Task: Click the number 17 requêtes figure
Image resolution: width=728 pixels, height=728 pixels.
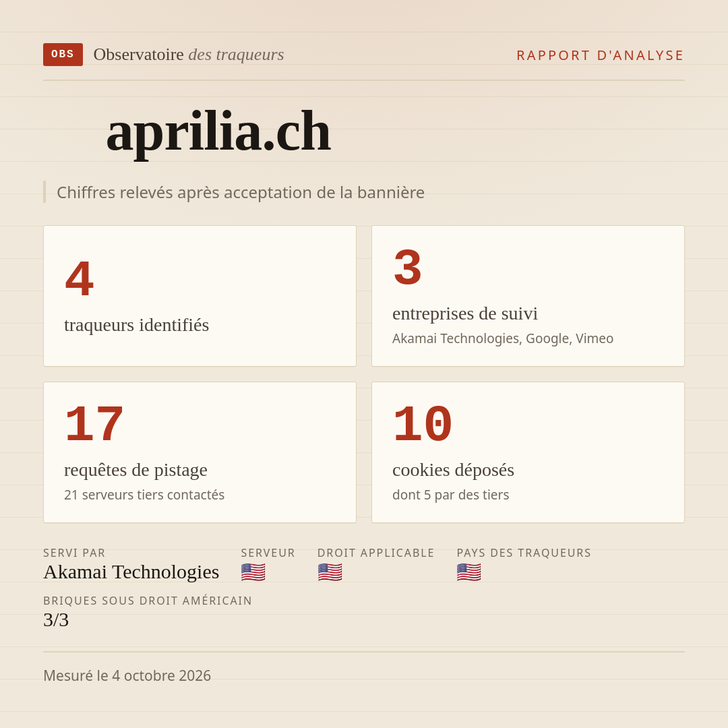Action: tap(94, 424)
